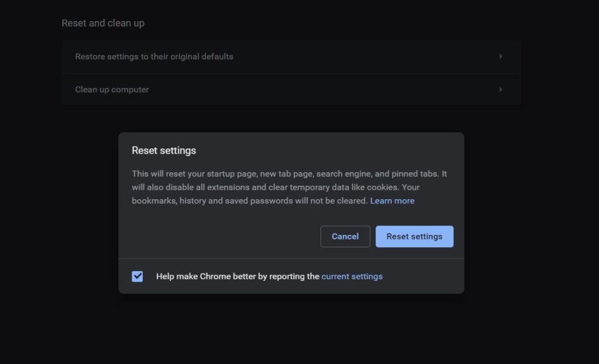
Task: Click empty dialog area left of Cancel
Action: tap(222, 236)
